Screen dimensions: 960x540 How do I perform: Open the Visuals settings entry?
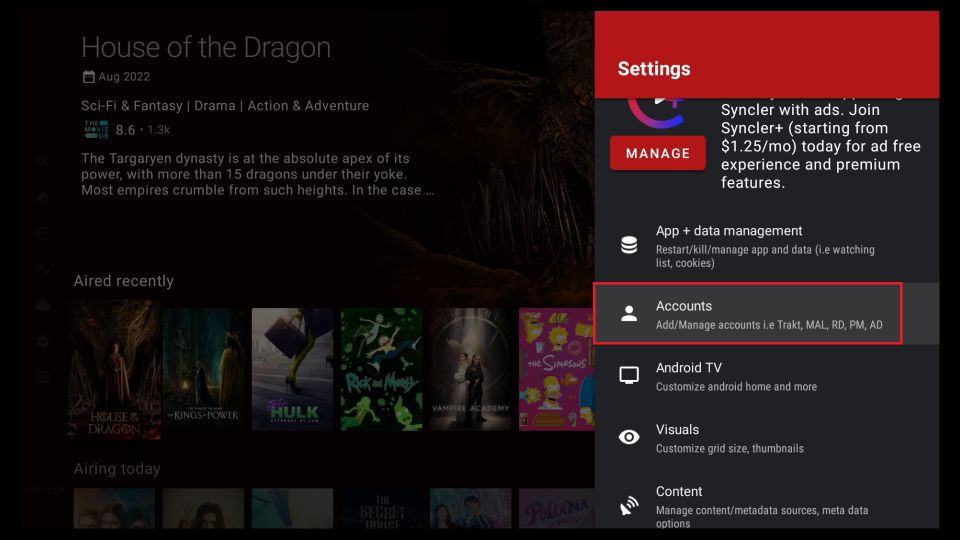tap(767, 437)
